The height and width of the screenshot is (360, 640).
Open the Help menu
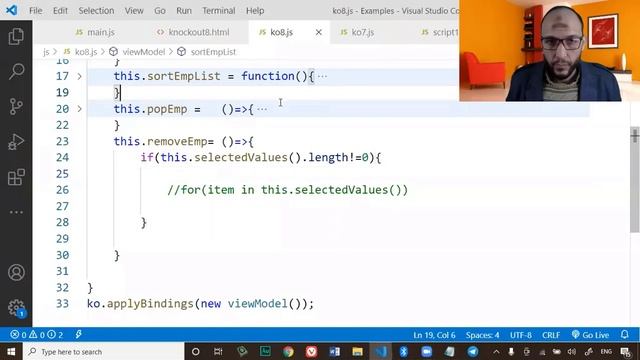pos(255,11)
